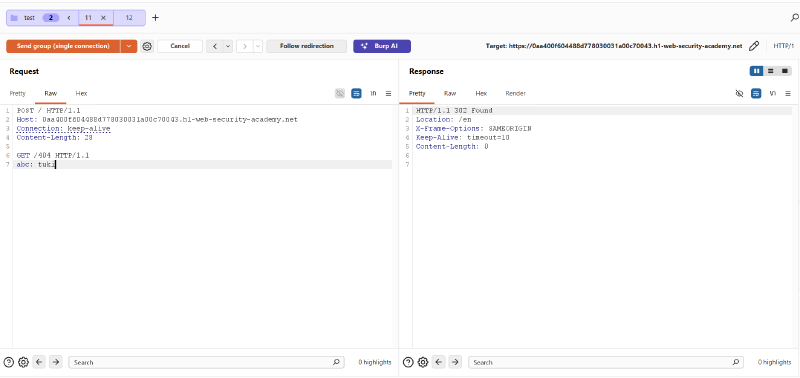Open the forward history dropdown arrow
Viewport: 800px width, 378px height.
click(258, 46)
